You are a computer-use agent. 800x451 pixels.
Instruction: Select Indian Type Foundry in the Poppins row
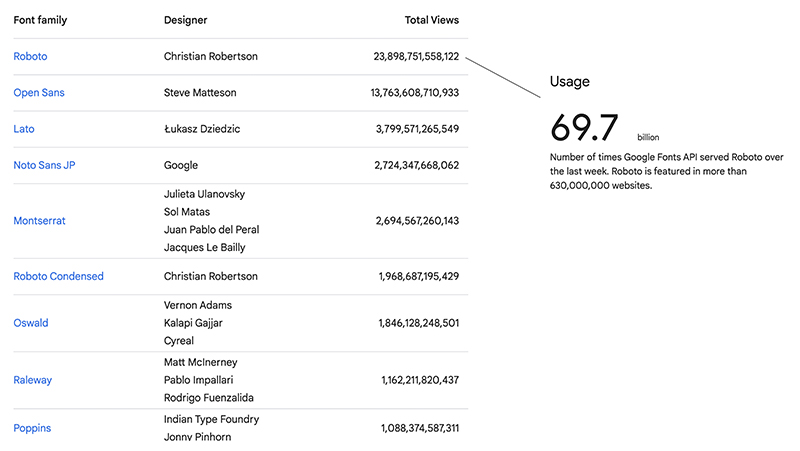pos(211,419)
